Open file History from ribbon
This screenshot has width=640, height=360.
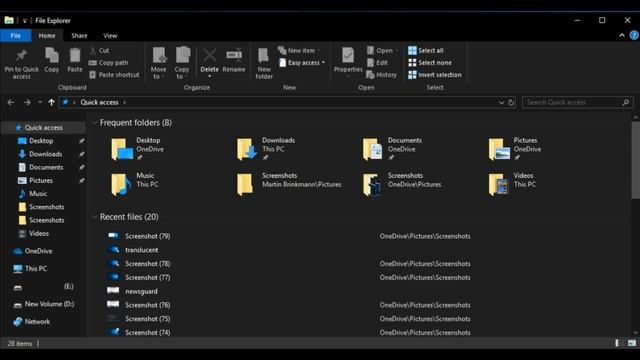pyautogui.click(x=382, y=75)
